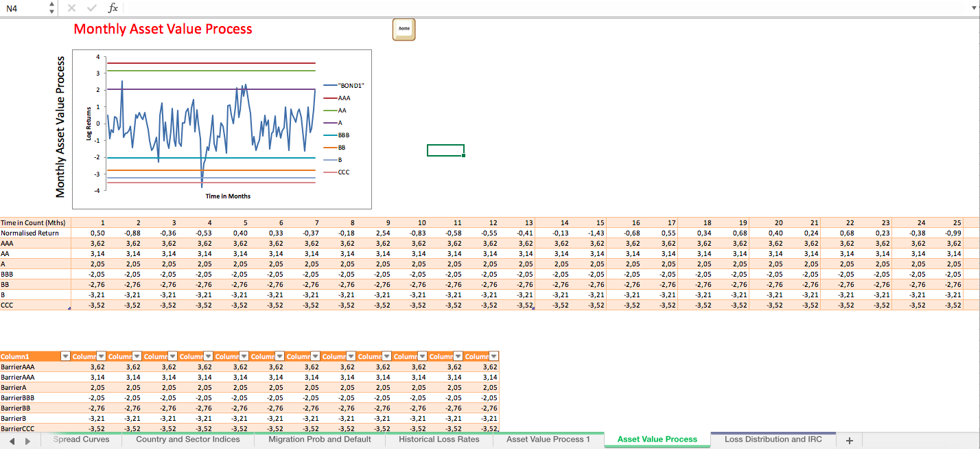Viewport: 980px width, 449px height.
Task: Click the home button image
Action: [404, 29]
